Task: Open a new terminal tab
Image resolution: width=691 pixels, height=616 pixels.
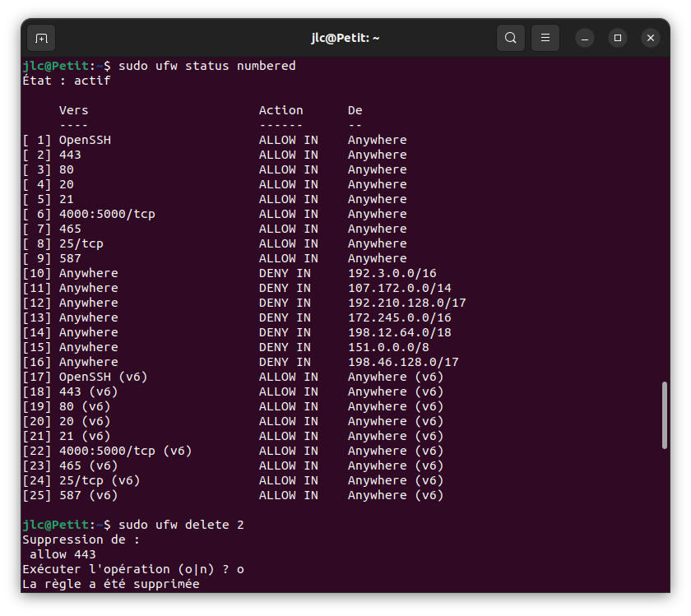Action: click(41, 38)
